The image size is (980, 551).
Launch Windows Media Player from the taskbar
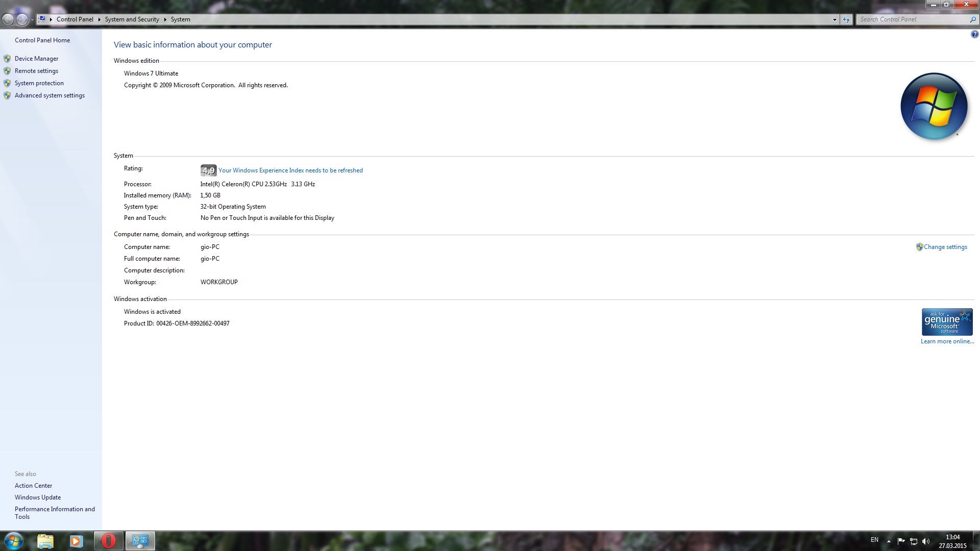tap(76, 541)
